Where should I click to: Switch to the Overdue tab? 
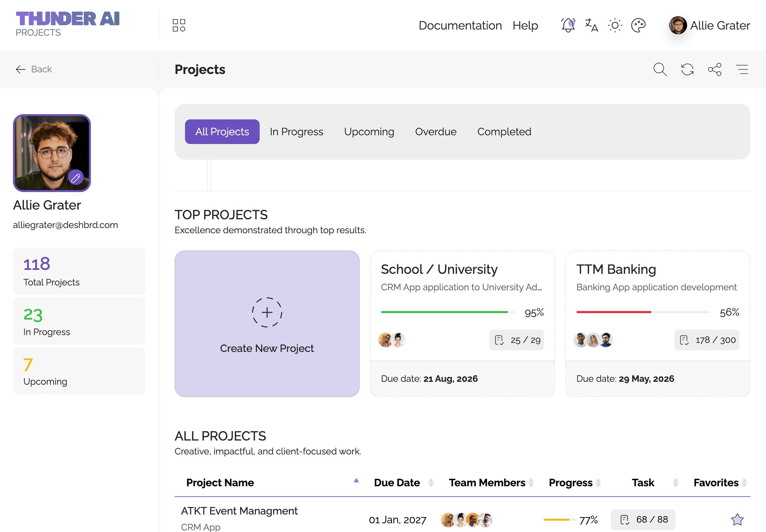435,132
